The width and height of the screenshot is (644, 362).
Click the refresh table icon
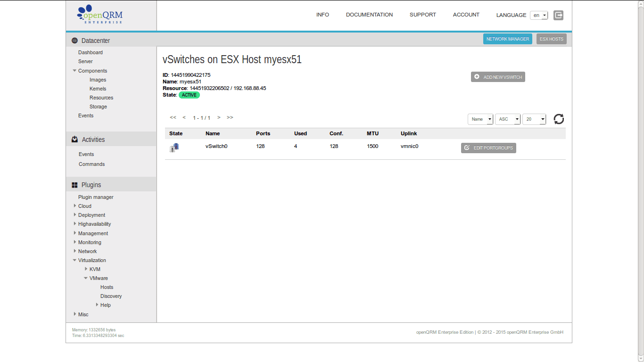(559, 119)
